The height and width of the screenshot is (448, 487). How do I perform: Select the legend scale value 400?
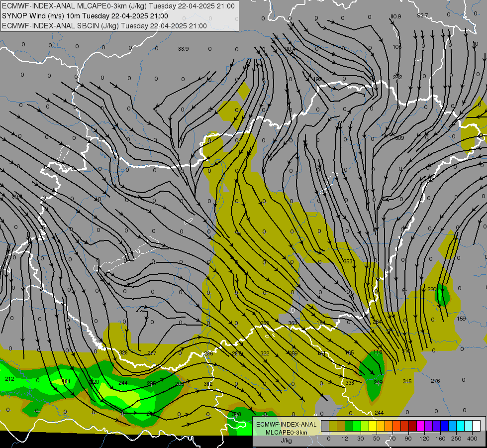click(472, 439)
